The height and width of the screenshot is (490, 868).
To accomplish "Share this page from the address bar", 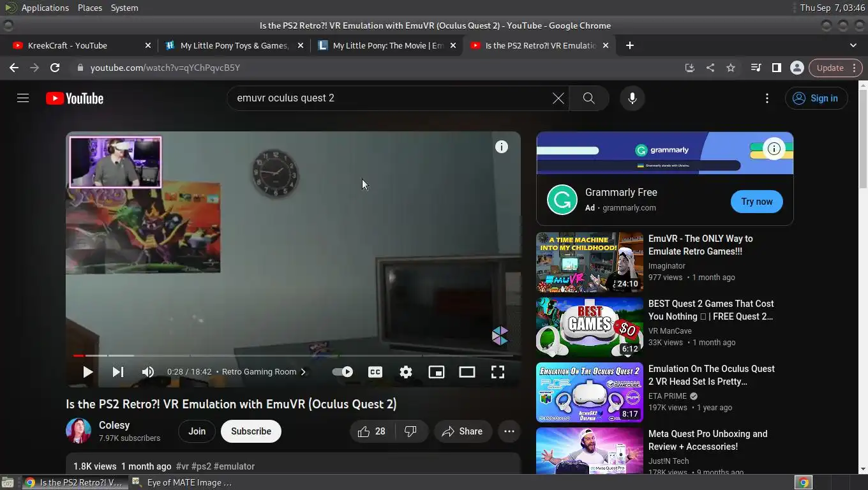I will click(x=710, y=68).
